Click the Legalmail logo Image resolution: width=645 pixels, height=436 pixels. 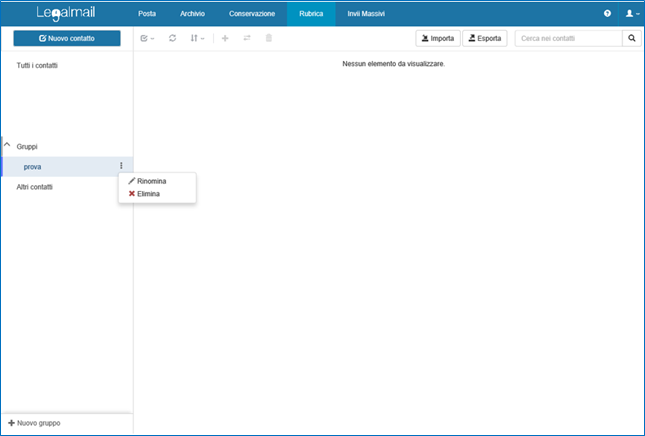66,14
